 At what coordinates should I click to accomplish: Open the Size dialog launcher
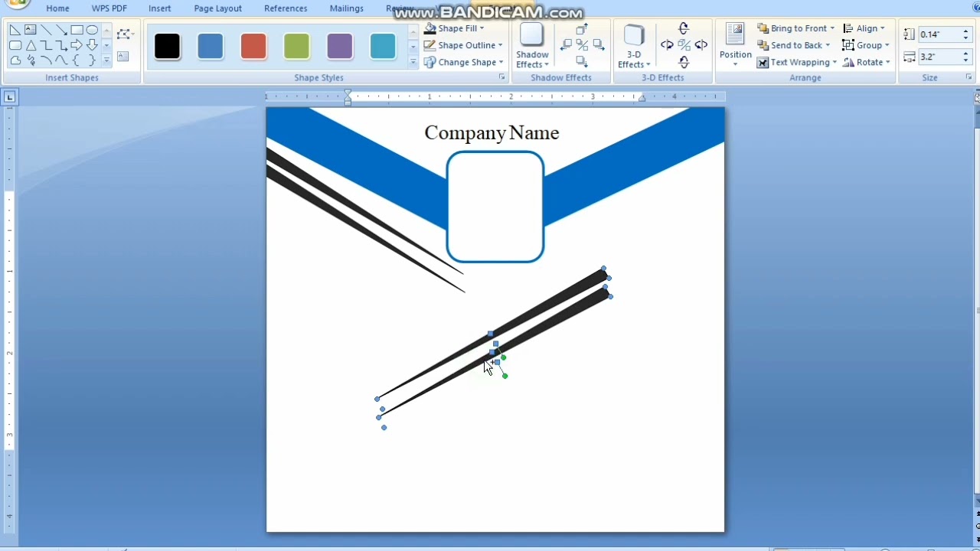[969, 77]
